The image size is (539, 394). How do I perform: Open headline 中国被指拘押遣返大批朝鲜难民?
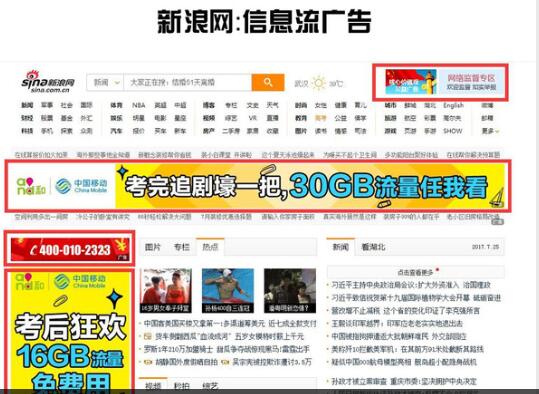(x=399, y=336)
